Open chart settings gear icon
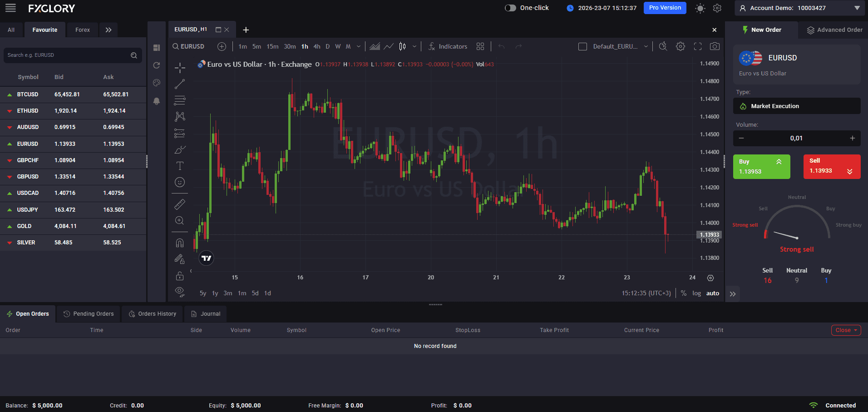Image resolution: width=868 pixels, height=412 pixels. coord(680,46)
